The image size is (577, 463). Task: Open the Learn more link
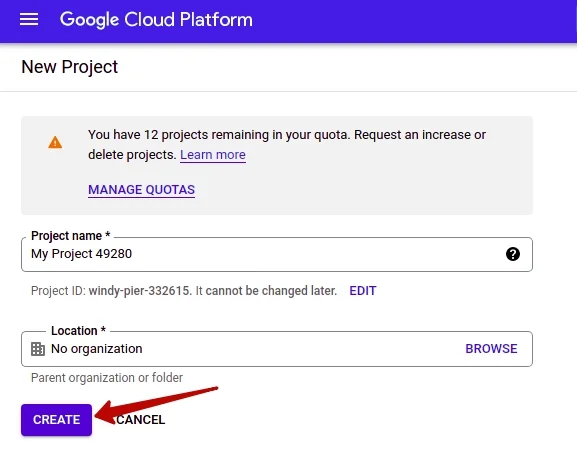(x=213, y=155)
